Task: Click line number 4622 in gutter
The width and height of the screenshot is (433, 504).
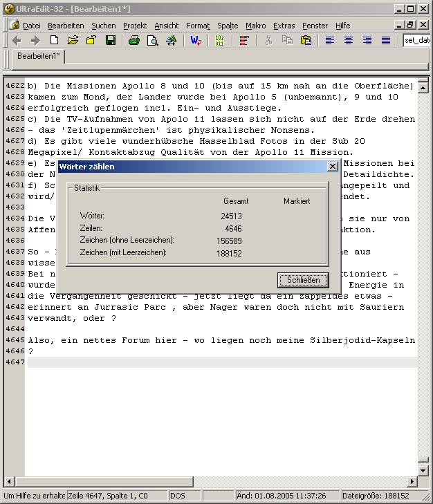Action: (15, 86)
